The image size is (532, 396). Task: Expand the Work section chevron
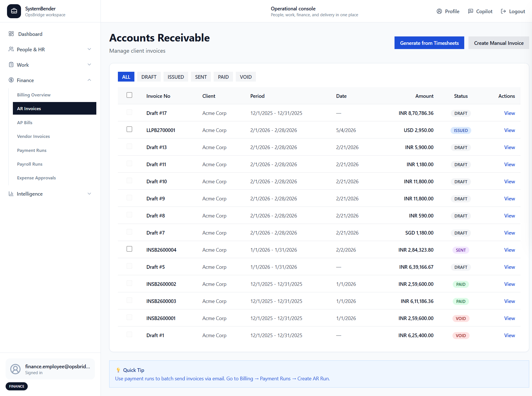coord(89,65)
